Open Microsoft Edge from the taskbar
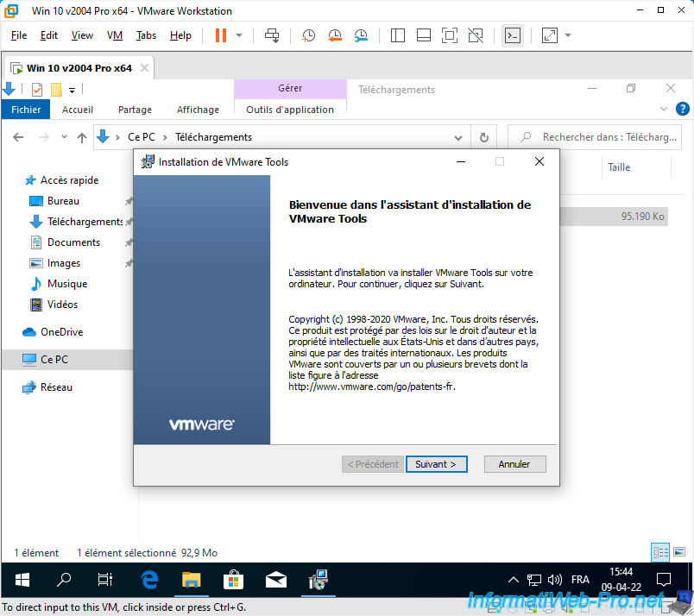The height and width of the screenshot is (616, 694). pyautogui.click(x=149, y=580)
